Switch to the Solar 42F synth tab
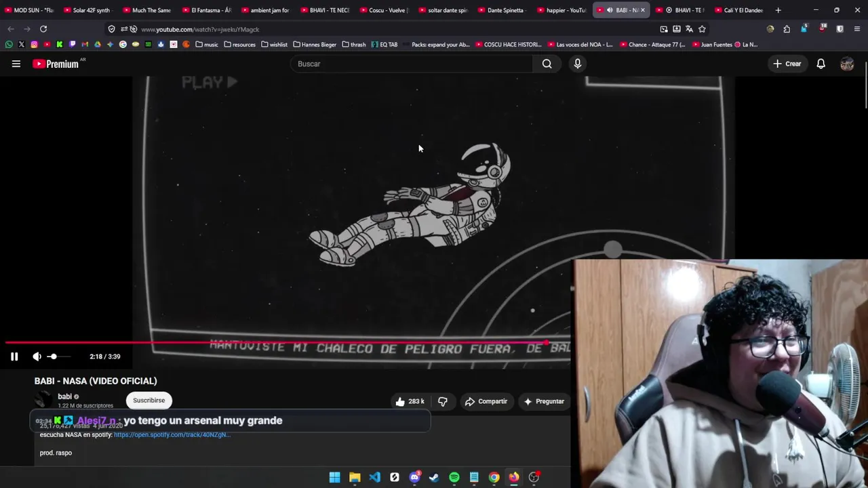Image resolution: width=868 pixels, height=488 pixels. 88,10
